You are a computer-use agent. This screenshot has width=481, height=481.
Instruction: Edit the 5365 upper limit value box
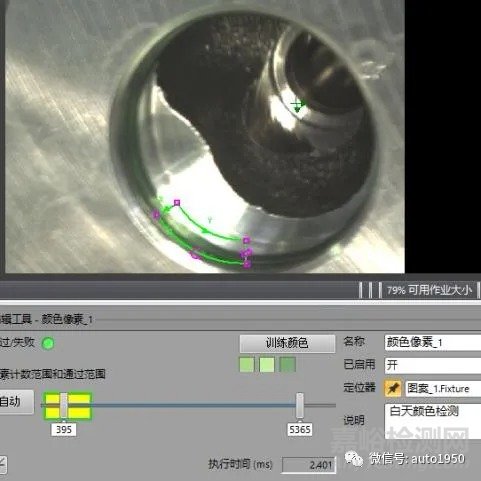coord(300,429)
